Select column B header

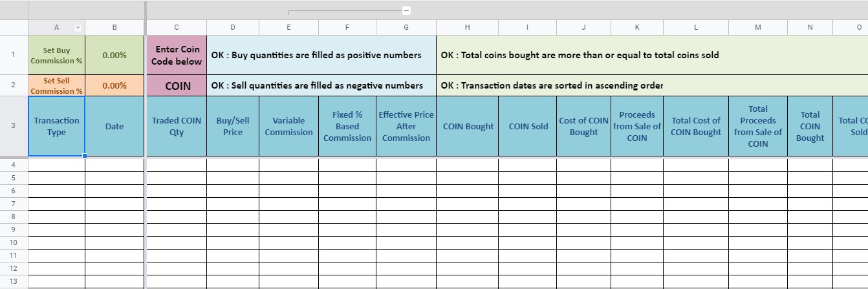(x=114, y=27)
